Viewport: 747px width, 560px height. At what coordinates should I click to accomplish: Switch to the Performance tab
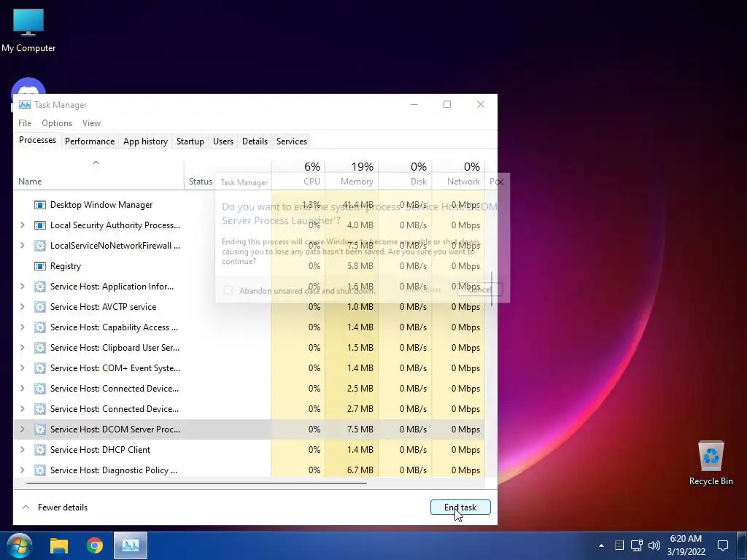(90, 141)
